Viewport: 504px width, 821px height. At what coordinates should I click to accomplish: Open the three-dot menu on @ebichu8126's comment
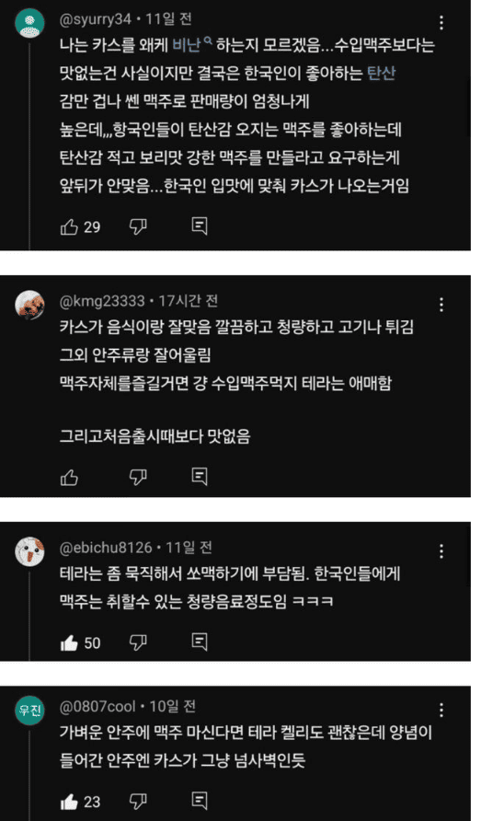pyautogui.click(x=441, y=551)
